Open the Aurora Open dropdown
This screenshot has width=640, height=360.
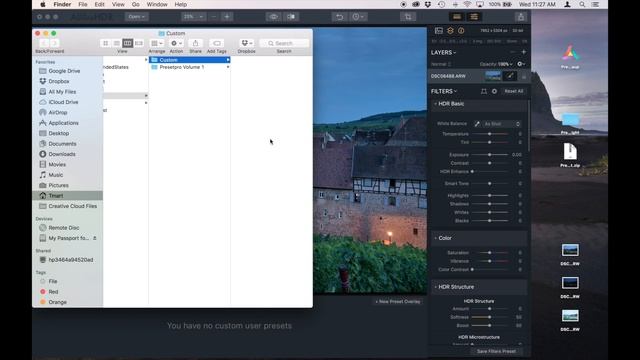coord(136,17)
